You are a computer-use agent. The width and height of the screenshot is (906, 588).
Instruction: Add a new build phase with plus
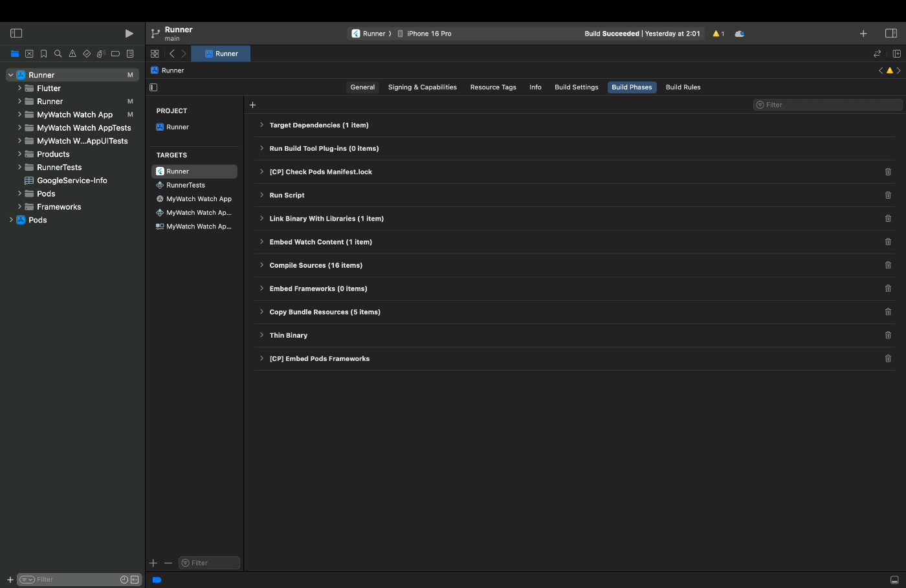pos(253,105)
